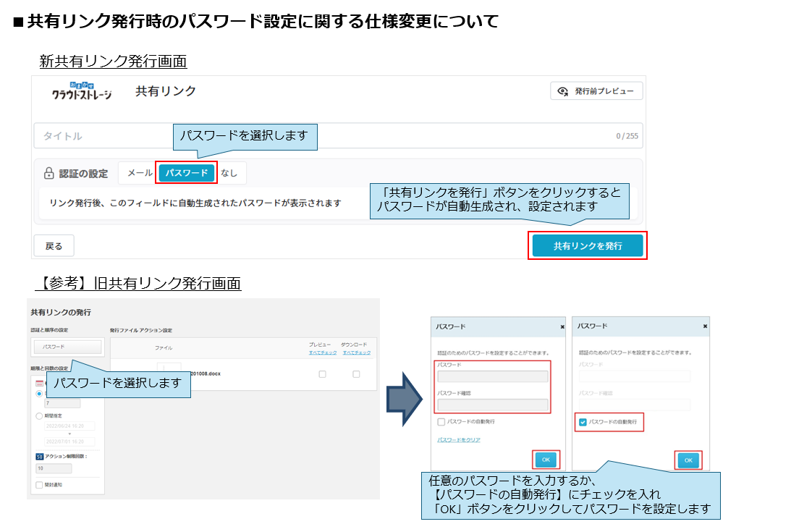Image resolution: width=812 pixels, height=532 pixels.
Task: Click the password input in left dialog
Action: [493, 376]
